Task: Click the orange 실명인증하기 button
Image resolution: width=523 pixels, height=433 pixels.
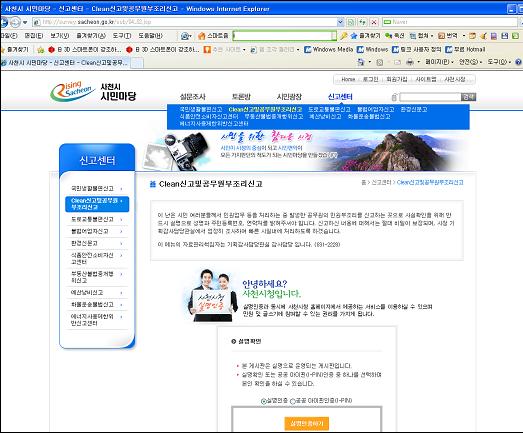Action: pos(307,423)
